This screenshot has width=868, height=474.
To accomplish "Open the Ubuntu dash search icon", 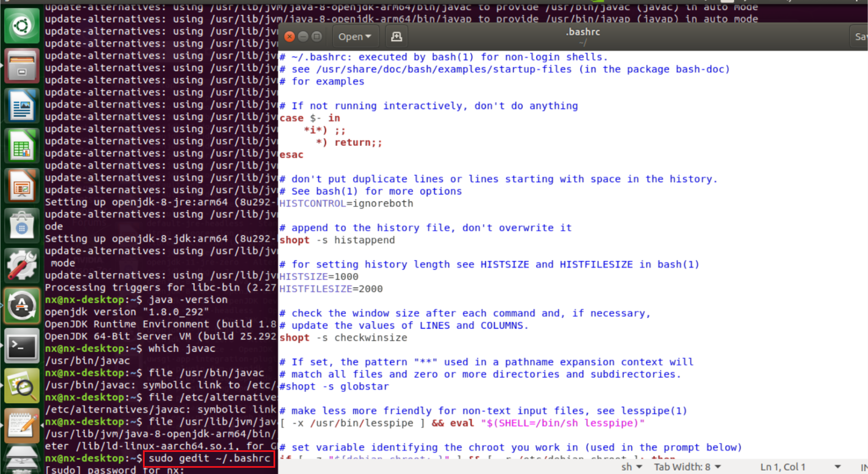I will click(x=22, y=26).
